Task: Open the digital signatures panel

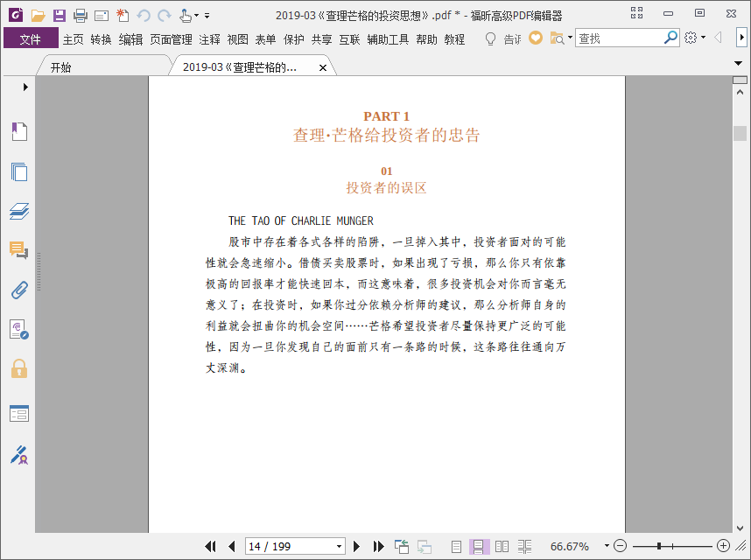Action: click(x=19, y=330)
